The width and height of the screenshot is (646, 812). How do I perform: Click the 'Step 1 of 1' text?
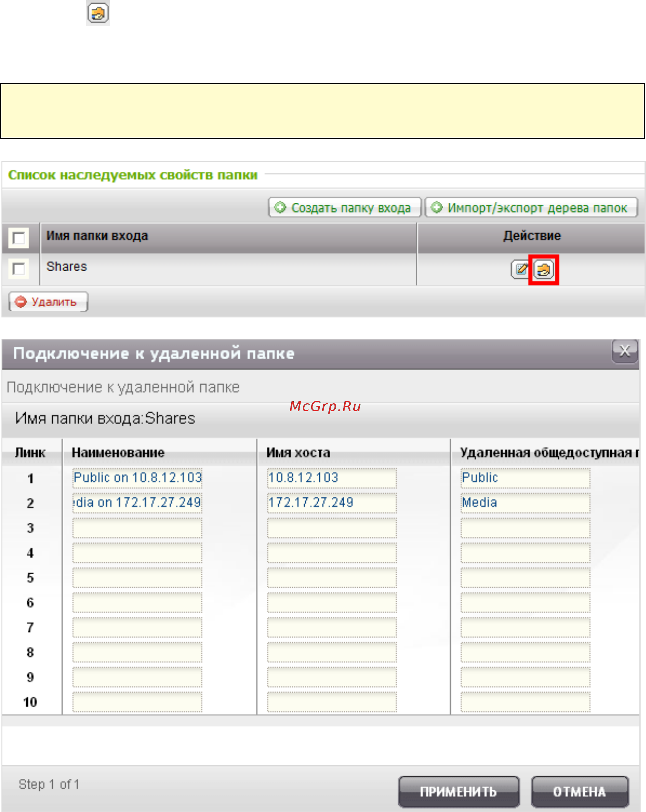[x=49, y=784]
